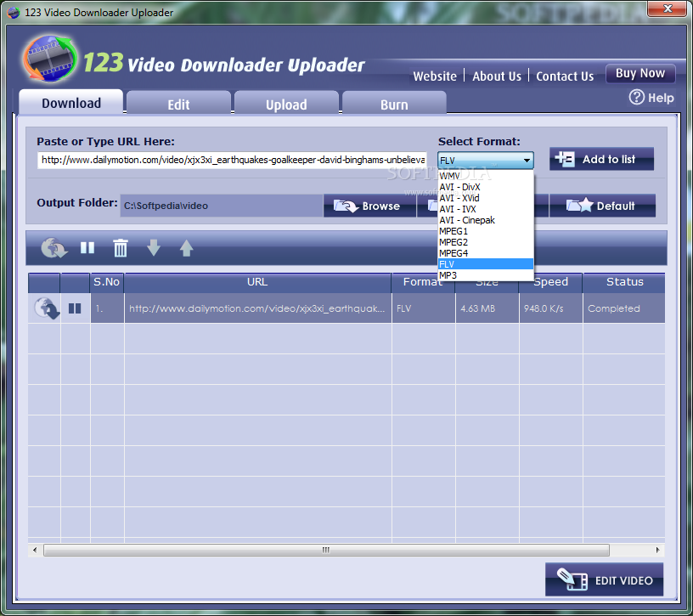
Task: Click the pause icon in the toolbar
Action: [x=87, y=247]
